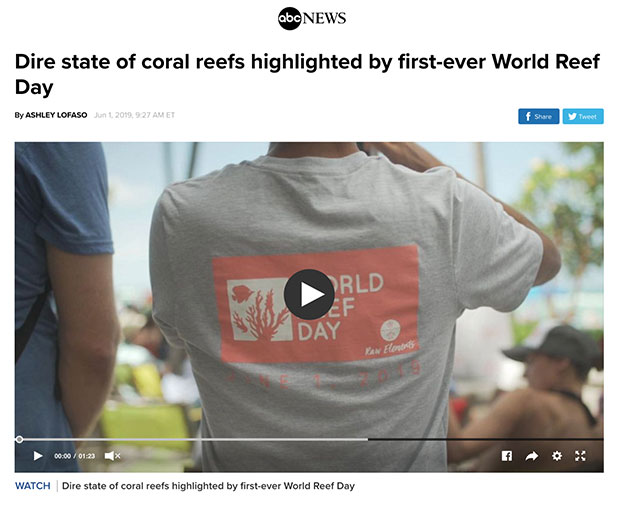
Task: Seek to middle of video timeline
Action: [309, 439]
